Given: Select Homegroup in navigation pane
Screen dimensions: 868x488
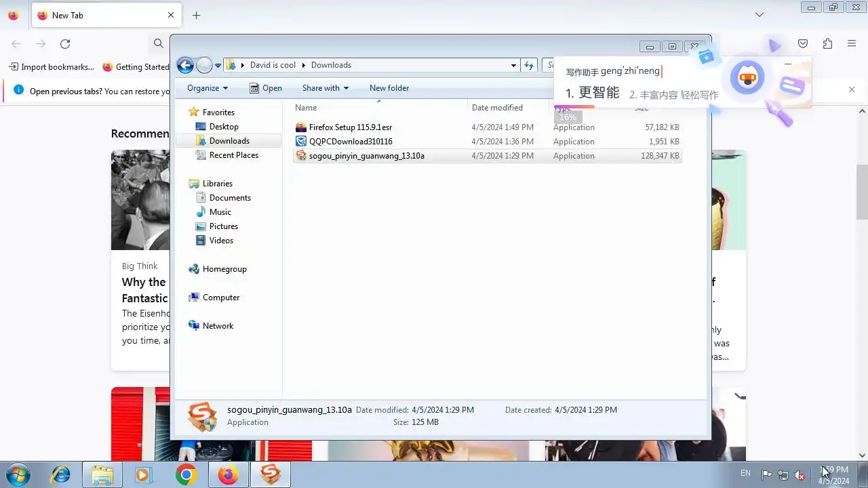Looking at the screenshot, I should [224, 269].
